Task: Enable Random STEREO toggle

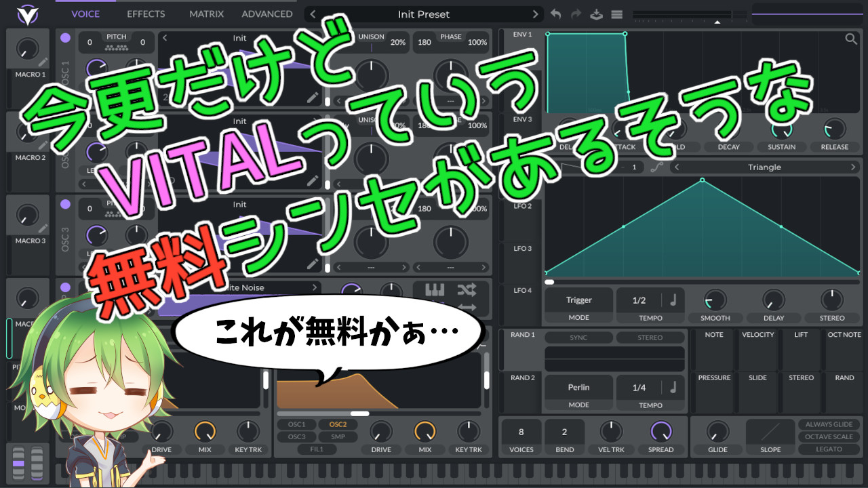Action: click(650, 338)
